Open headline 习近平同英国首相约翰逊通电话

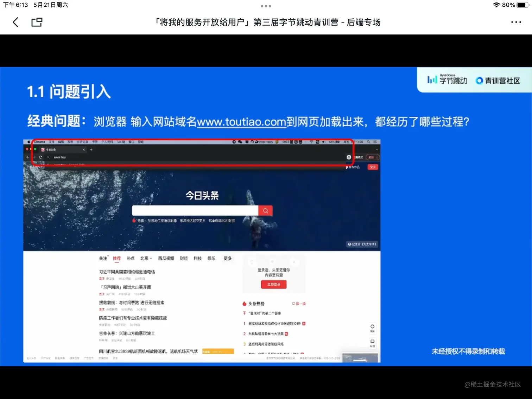127,272
